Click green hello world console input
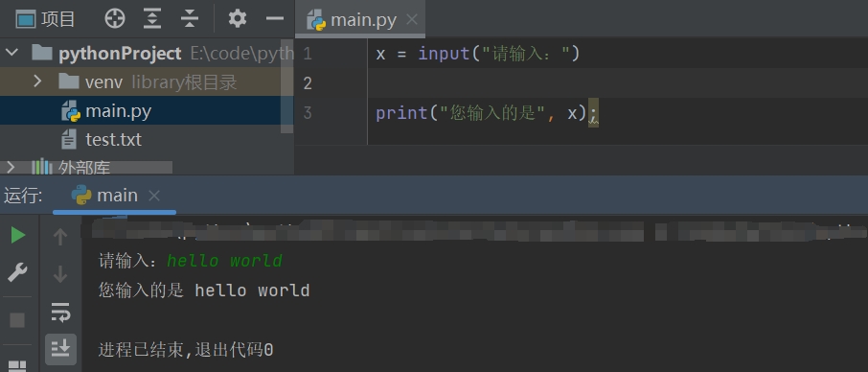 (x=225, y=260)
